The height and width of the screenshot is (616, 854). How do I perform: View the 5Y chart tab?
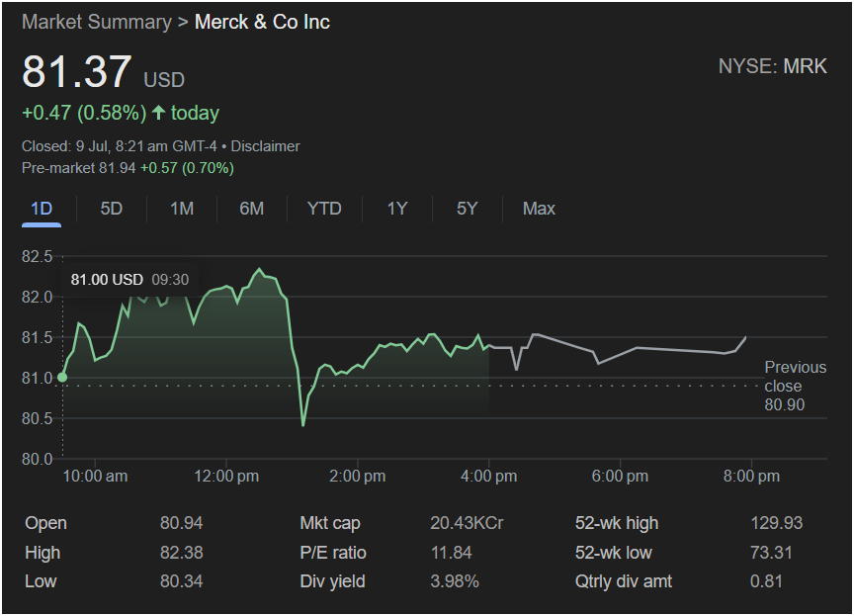467,209
